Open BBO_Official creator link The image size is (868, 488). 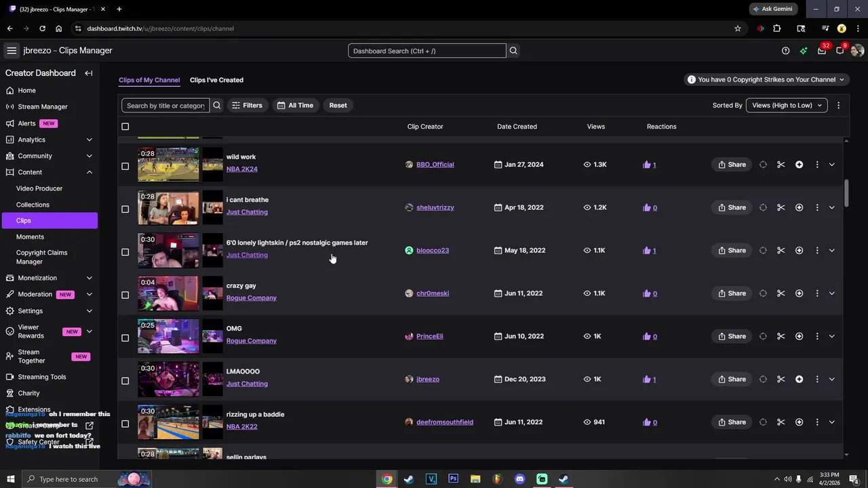435,165
